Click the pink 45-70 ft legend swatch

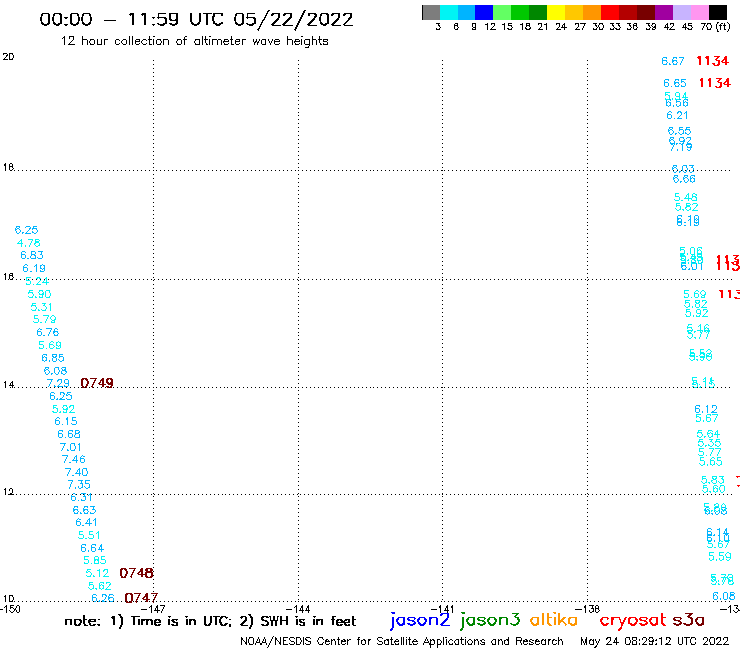tap(699, 12)
